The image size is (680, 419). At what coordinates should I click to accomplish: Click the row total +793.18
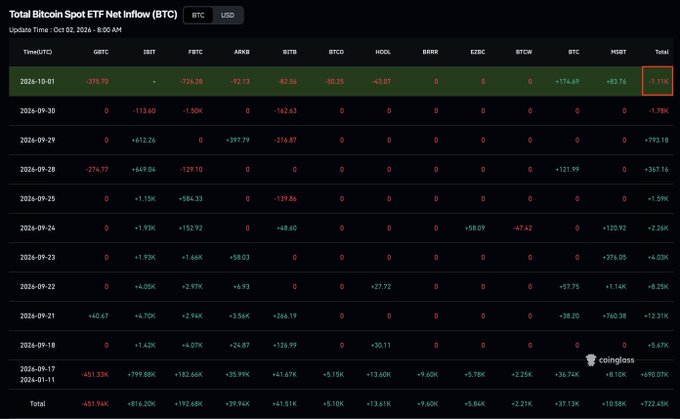657,140
